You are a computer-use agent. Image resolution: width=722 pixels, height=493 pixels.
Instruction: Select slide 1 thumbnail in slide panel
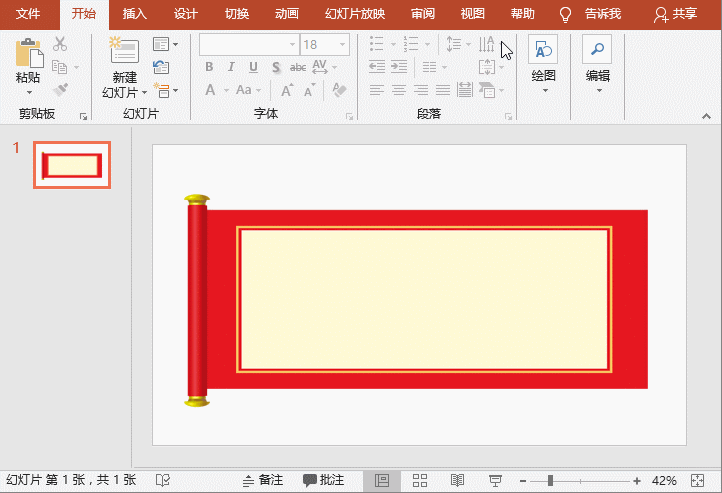point(72,165)
